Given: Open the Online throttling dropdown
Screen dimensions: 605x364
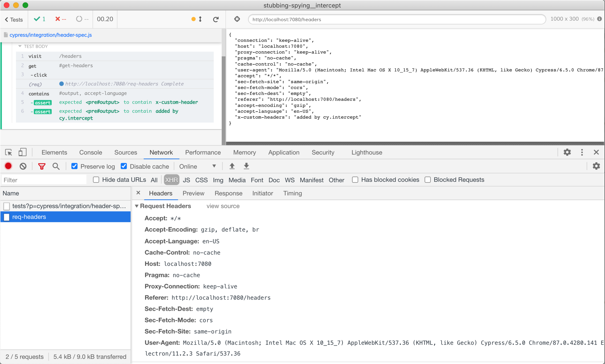Looking at the screenshot, I should 198,166.
